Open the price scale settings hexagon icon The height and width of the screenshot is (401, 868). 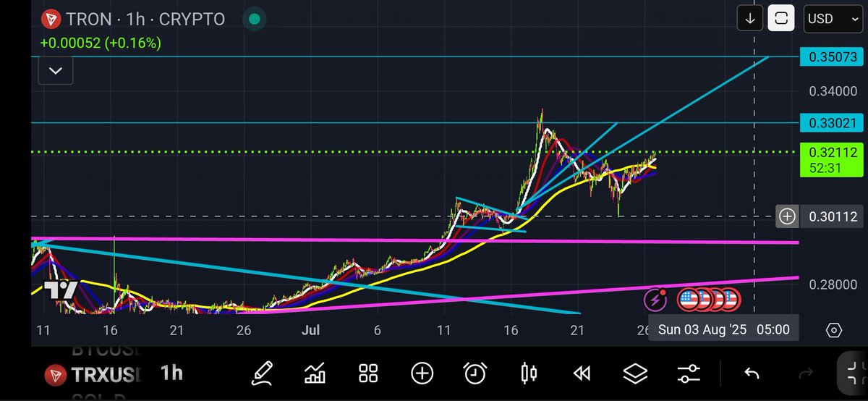point(834,330)
